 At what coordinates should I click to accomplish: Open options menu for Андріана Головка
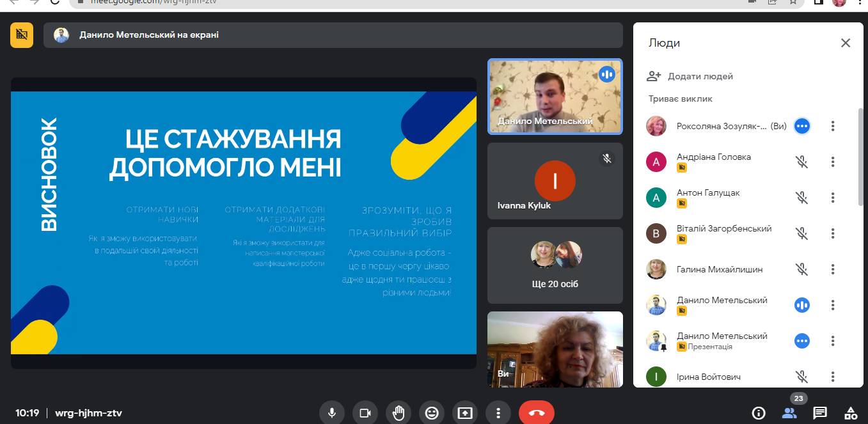point(833,162)
